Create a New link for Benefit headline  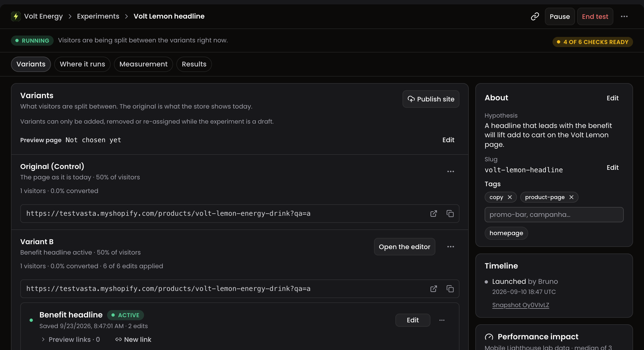click(133, 340)
